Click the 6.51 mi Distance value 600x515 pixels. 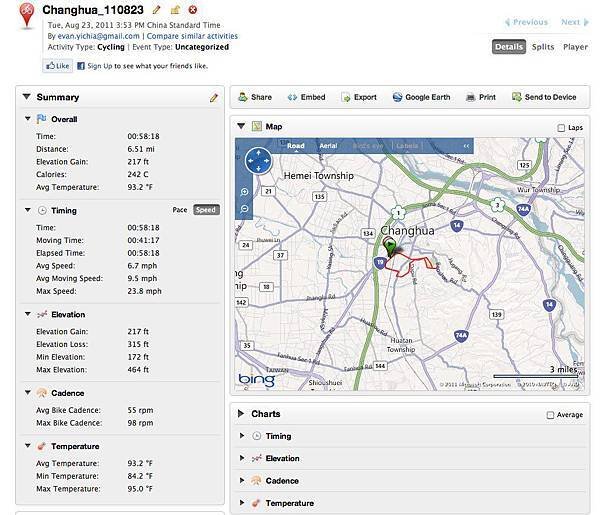click(141, 149)
